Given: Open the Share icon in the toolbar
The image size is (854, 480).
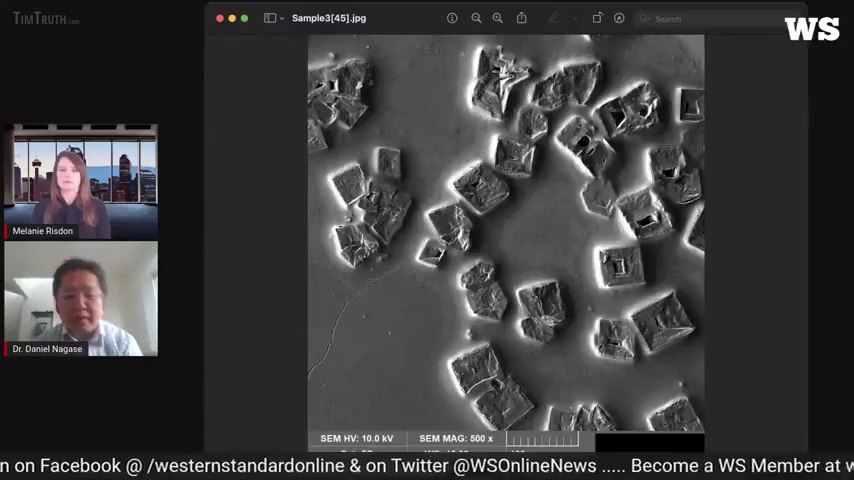Looking at the screenshot, I should pyautogui.click(x=521, y=18).
